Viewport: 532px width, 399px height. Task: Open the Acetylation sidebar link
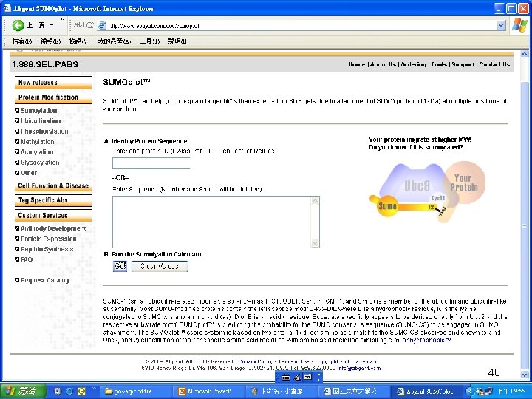(37, 152)
